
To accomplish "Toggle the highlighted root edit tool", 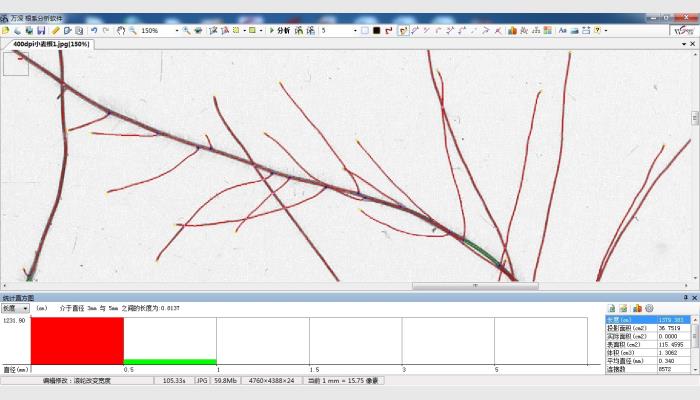I will click(x=403, y=30).
